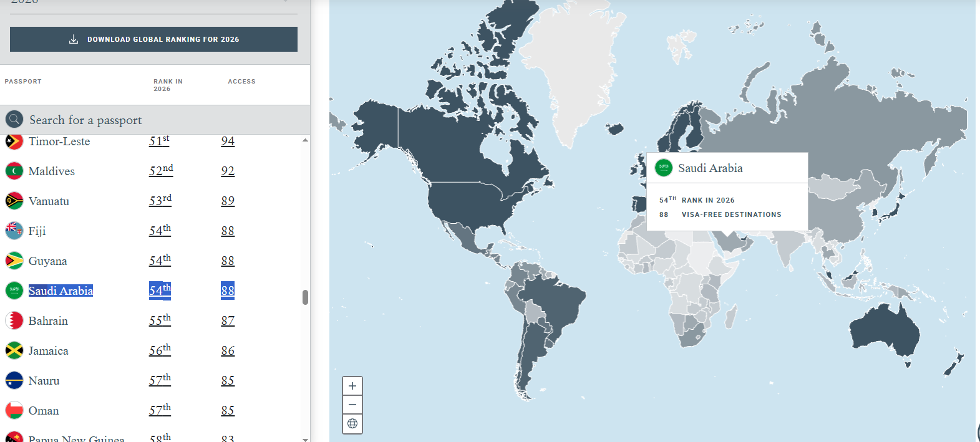Click the Maldives flag icon

click(x=14, y=171)
